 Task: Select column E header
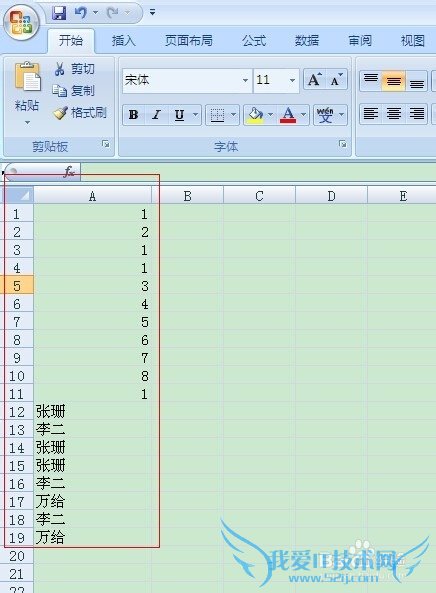pyautogui.click(x=402, y=196)
